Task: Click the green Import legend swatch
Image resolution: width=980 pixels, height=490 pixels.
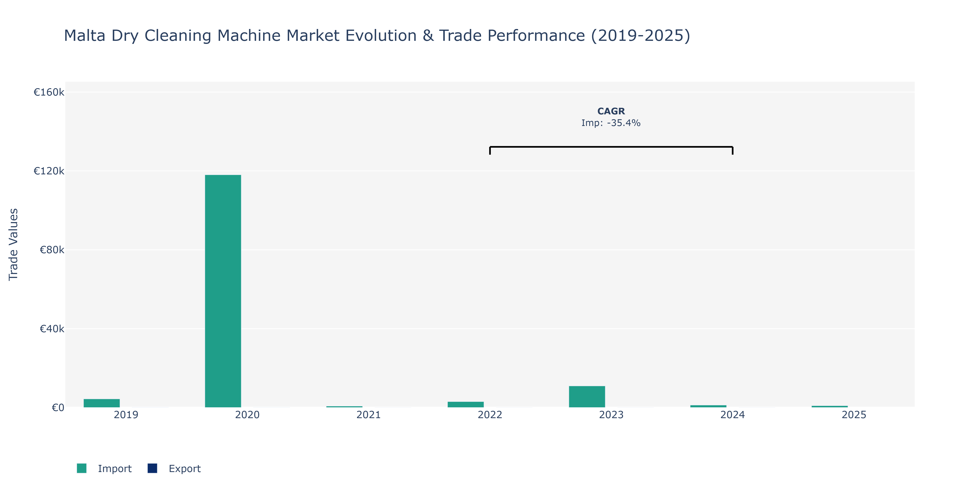Action: coord(81,468)
